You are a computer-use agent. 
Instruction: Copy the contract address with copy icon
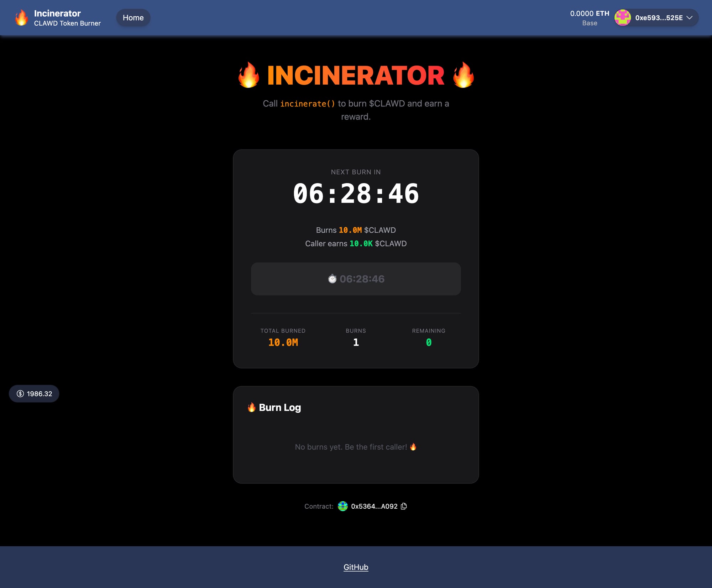[x=404, y=506]
